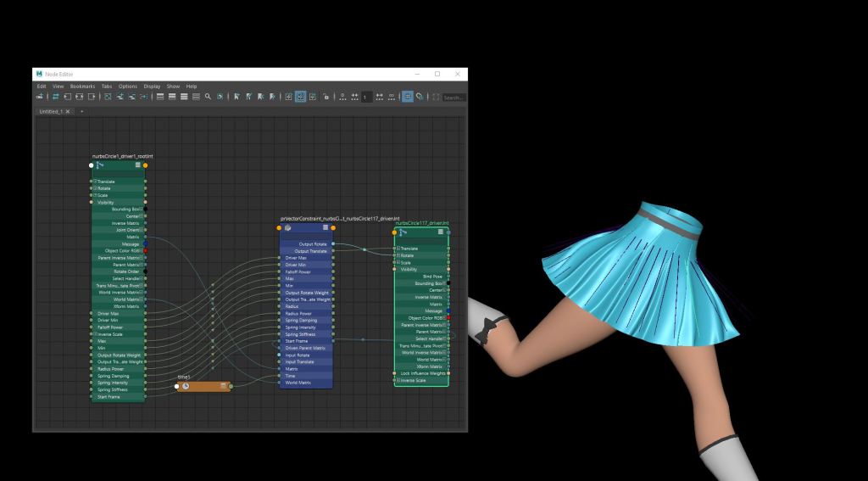
Task: Click the second bookmark arrow icon
Action: point(248,97)
